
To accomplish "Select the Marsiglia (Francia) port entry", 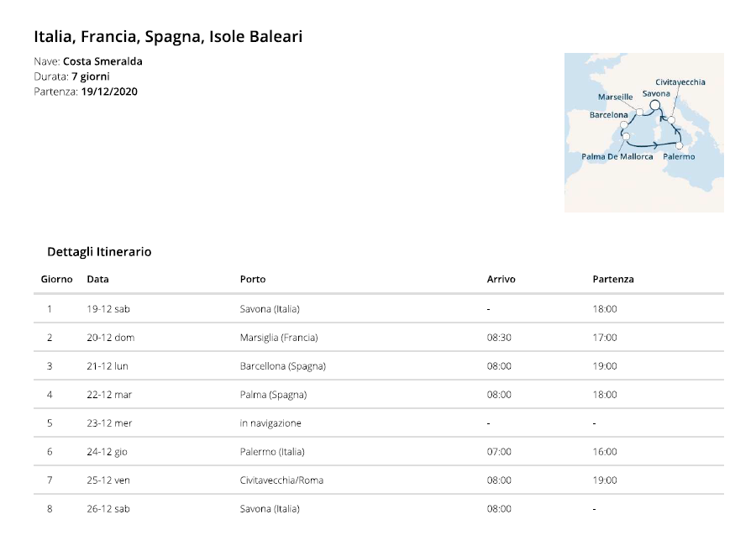I will click(279, 338).
